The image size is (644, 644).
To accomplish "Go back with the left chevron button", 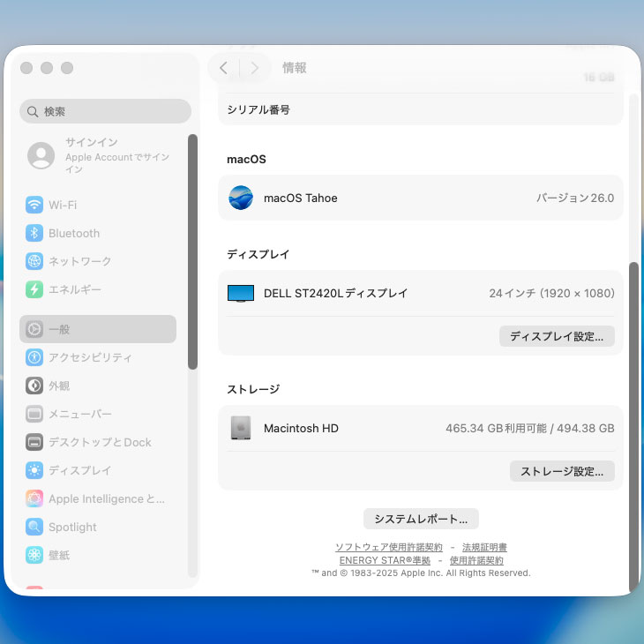I will [223, 68].
